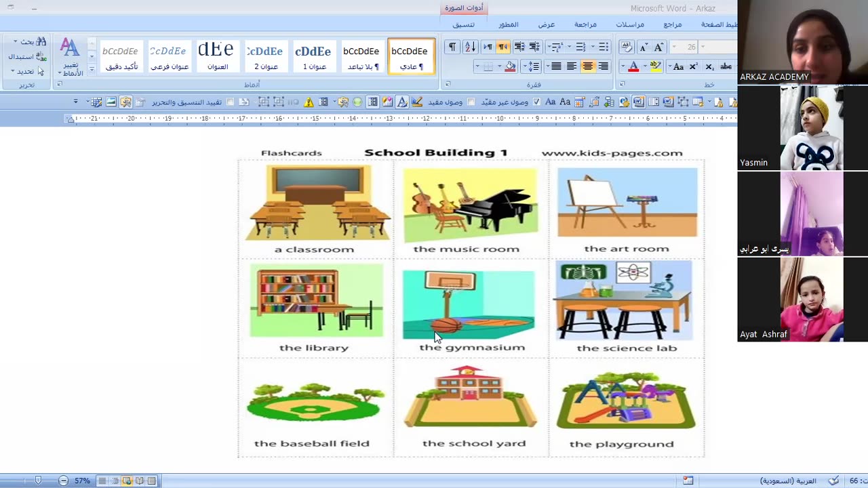Open Styles pane dialog launcher
Viewport: 868px width, 488px height.
60,84
